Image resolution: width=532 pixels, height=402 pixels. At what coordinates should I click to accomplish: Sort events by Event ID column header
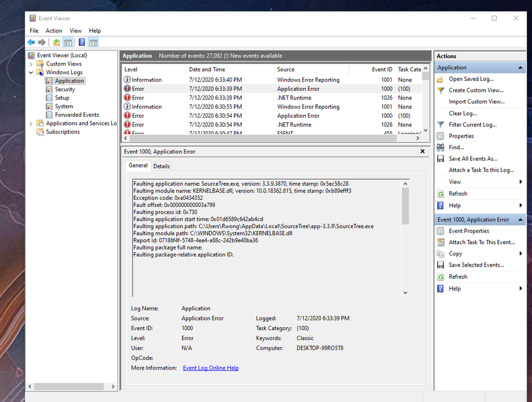tap(372, 69)
